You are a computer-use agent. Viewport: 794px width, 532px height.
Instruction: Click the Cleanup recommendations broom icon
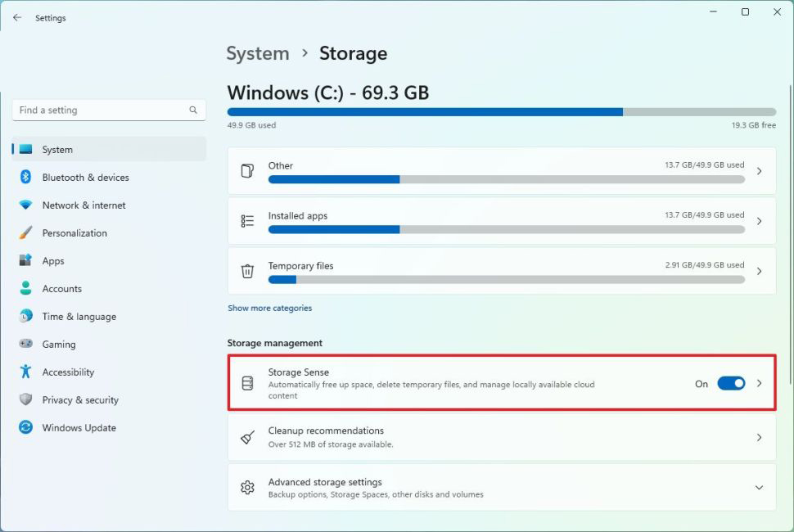tap(247, 438)
